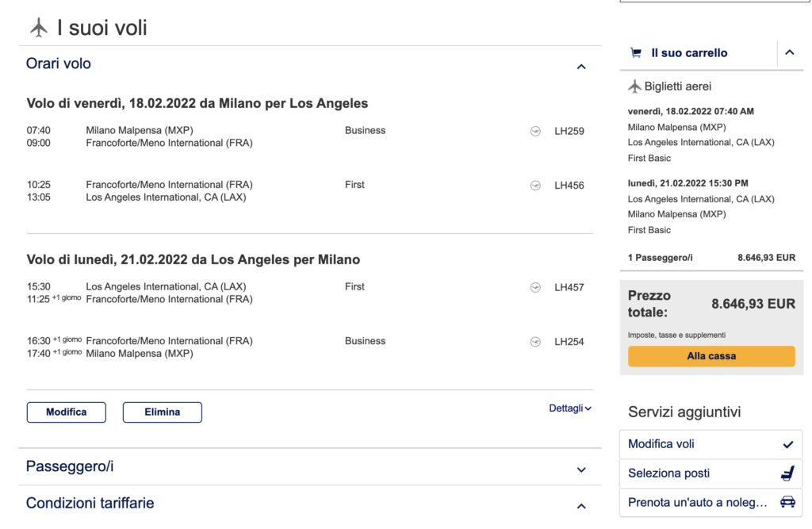812x529 pixels.
Task: Collapse the Orari volo section
Action: click(581, 67)
